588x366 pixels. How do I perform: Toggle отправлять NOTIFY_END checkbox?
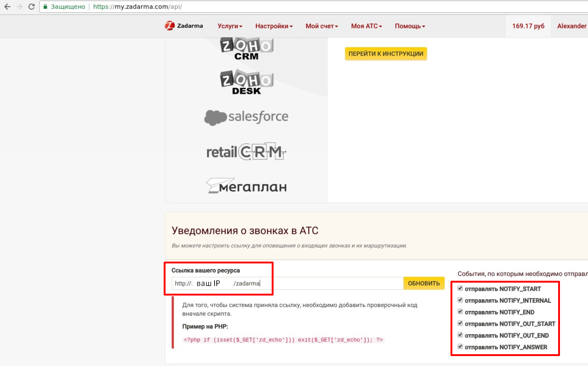460,312
